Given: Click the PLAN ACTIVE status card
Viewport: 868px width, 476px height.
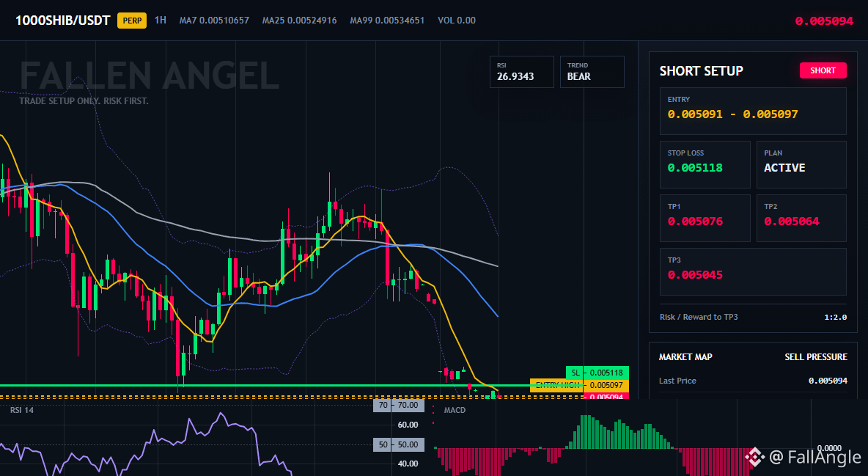Looking at the screenshot, I should (x=801, y=164).
